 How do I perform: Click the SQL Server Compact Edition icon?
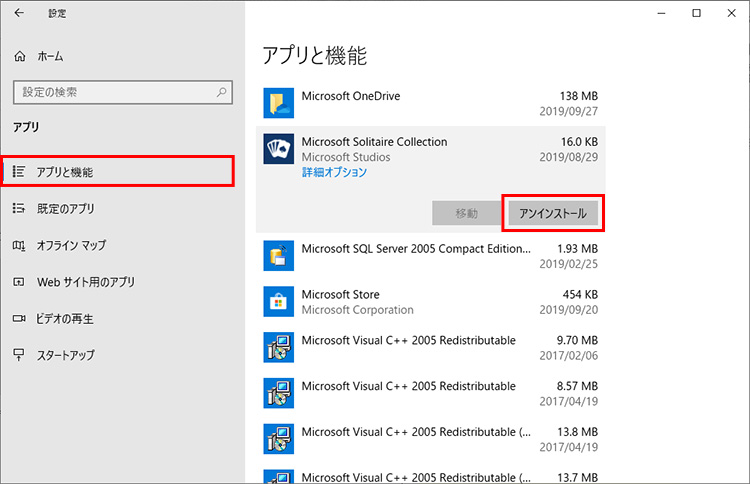(x=277, y=256)
